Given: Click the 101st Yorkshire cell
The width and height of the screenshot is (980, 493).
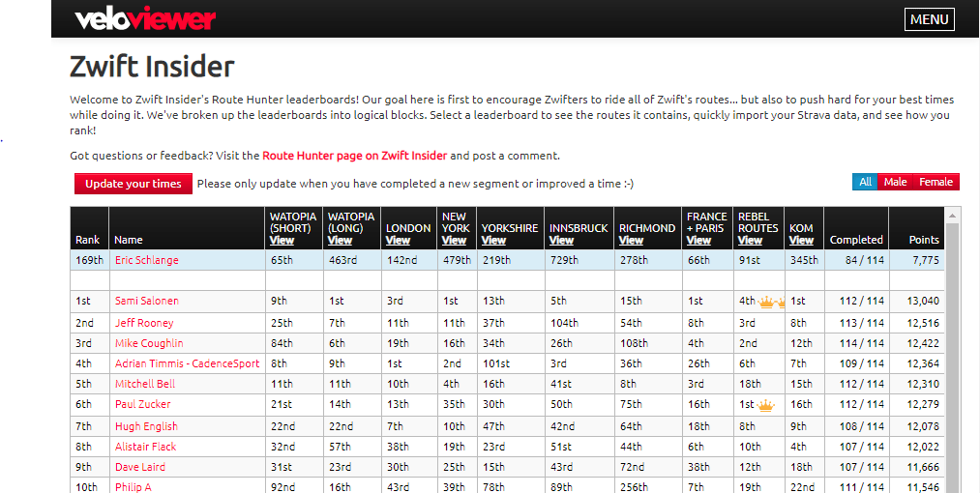Looking at the screenshot, I should 511,363.
